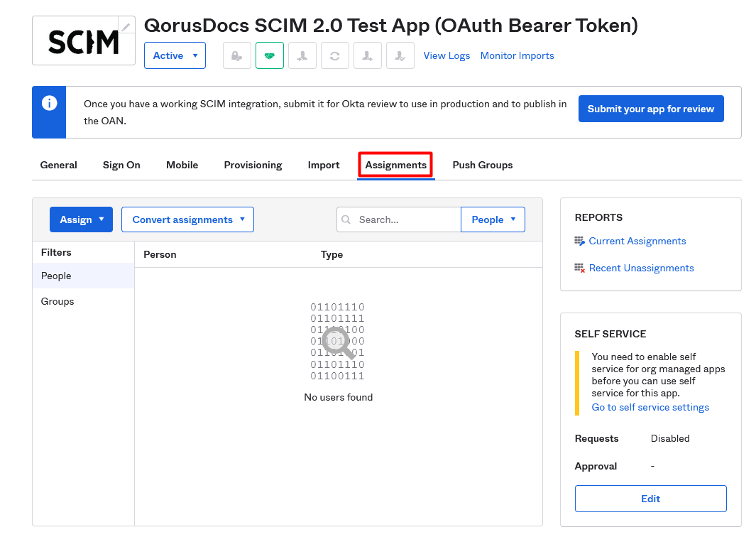The height and width of the screenshot is (537, 756).
Task: Open the Assign dropdown button
Action: pos(81,219)
